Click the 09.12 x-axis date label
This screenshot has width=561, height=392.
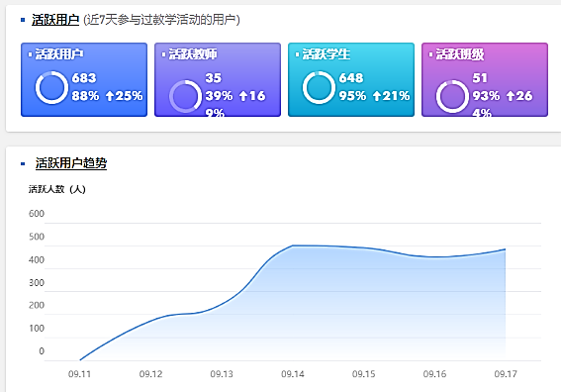[150, 374]
